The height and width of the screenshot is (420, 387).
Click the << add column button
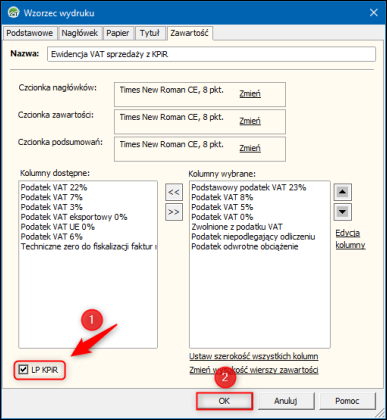[174, 192]
